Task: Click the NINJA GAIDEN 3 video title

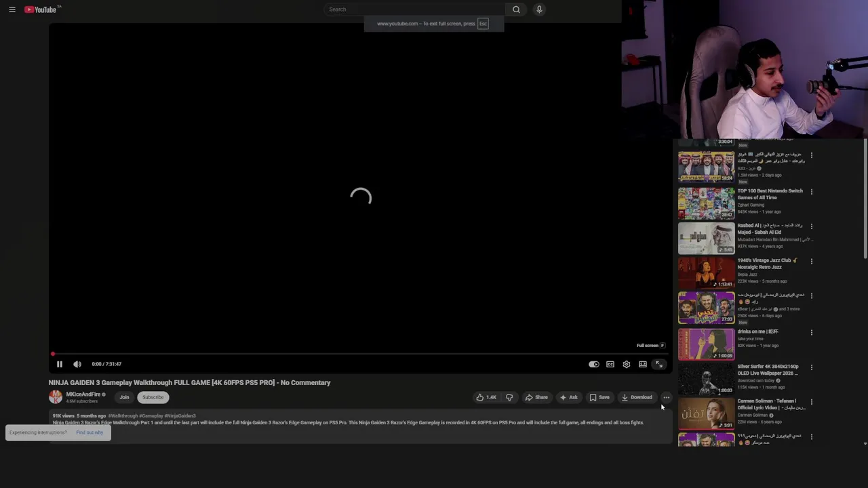Action: click(189, 382)
